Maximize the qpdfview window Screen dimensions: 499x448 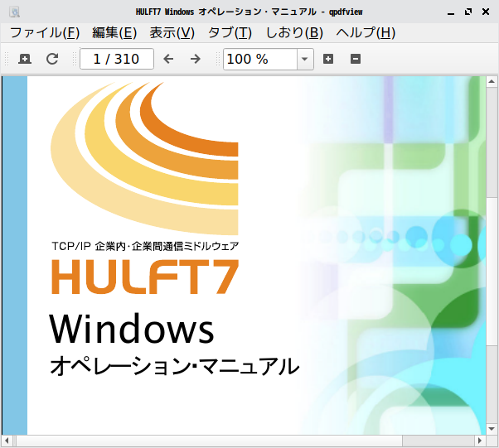click(468, 12)
